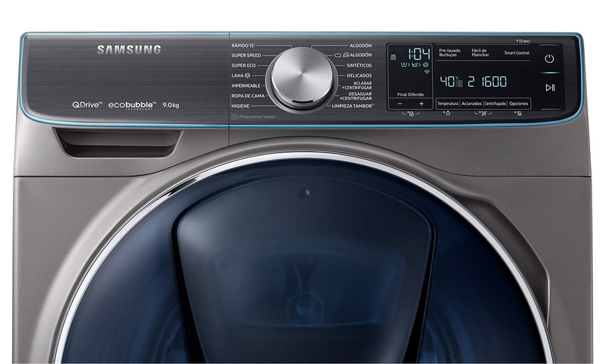Screen dimensions: 603x364
Task: Tap the child lock icon below the panel
Action: (411, 114)
